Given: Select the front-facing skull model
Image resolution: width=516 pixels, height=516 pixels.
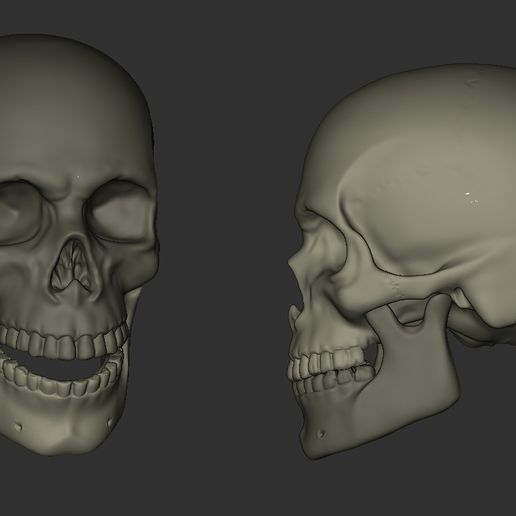Looking at the screenshot, I should pyautogui.click(x=79, y=245).
